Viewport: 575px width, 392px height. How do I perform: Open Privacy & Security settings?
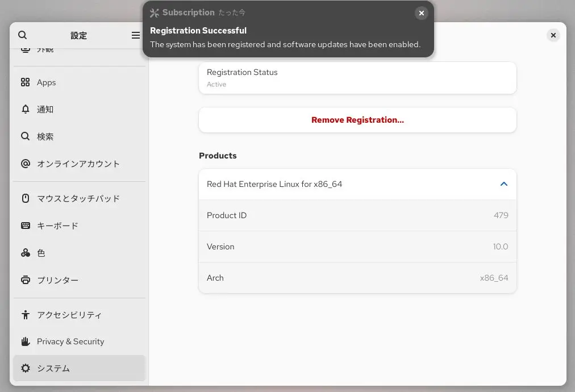pyautogui.click(x=70, y=341)
